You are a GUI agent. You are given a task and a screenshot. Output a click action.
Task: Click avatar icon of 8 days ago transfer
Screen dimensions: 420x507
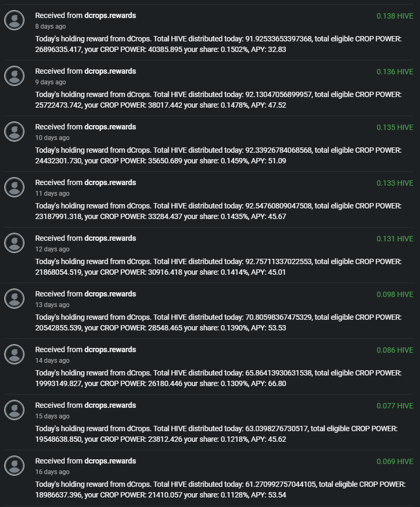pos(14,20)
